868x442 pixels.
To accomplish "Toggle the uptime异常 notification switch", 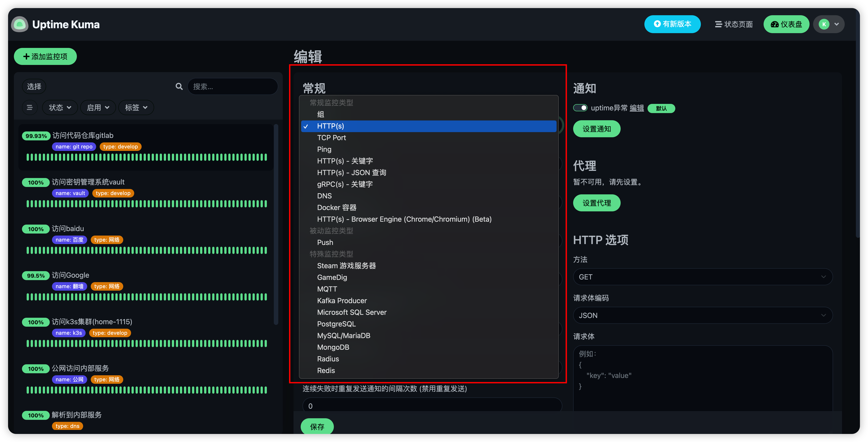I will click(x=580, y=108).
